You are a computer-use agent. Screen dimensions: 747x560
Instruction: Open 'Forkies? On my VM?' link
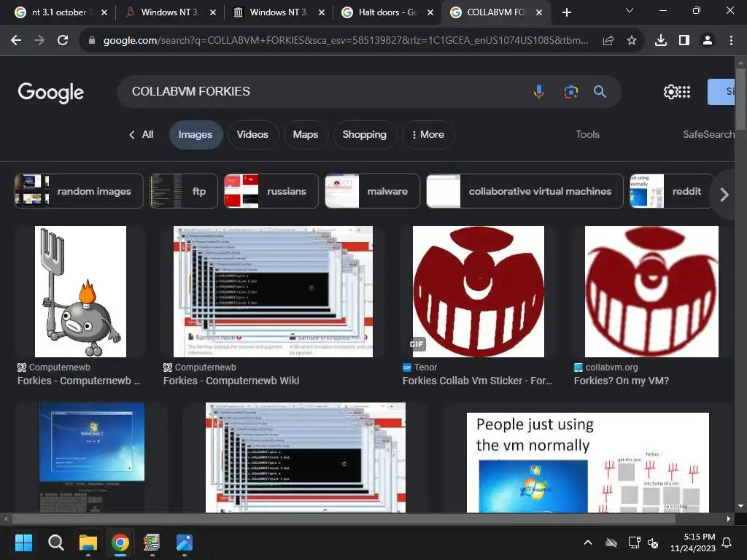click(622, 381)
